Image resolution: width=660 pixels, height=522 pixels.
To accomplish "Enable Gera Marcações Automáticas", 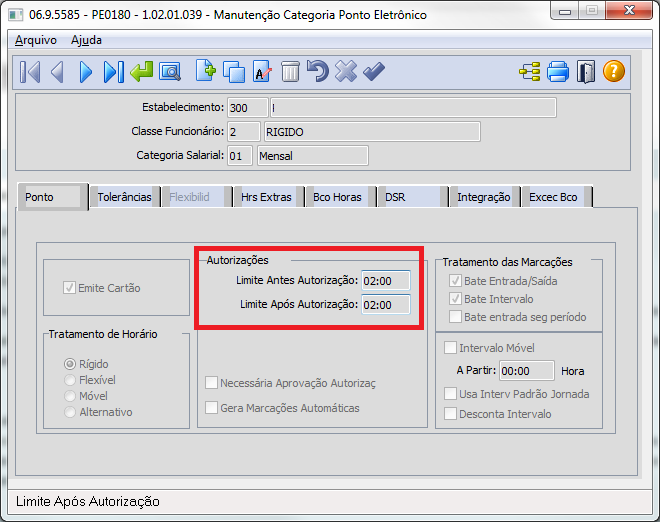I will (211, 408).
